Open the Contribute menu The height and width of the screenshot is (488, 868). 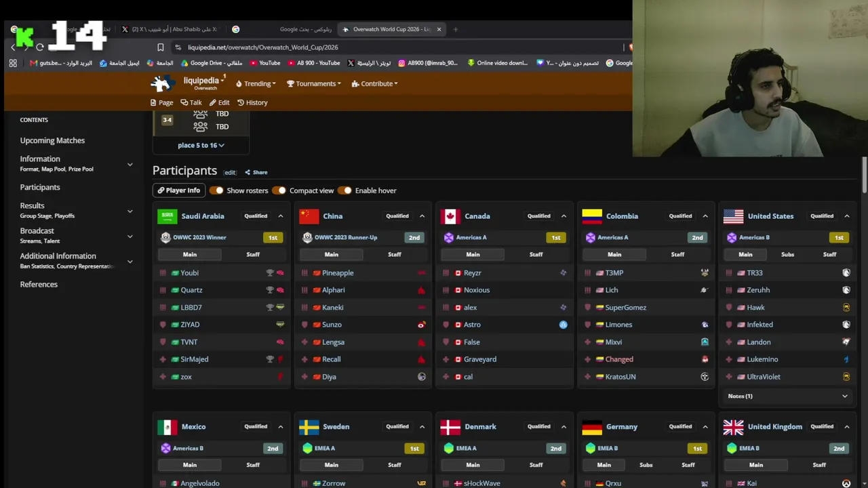pyautogui.click(x=375, y=84)
